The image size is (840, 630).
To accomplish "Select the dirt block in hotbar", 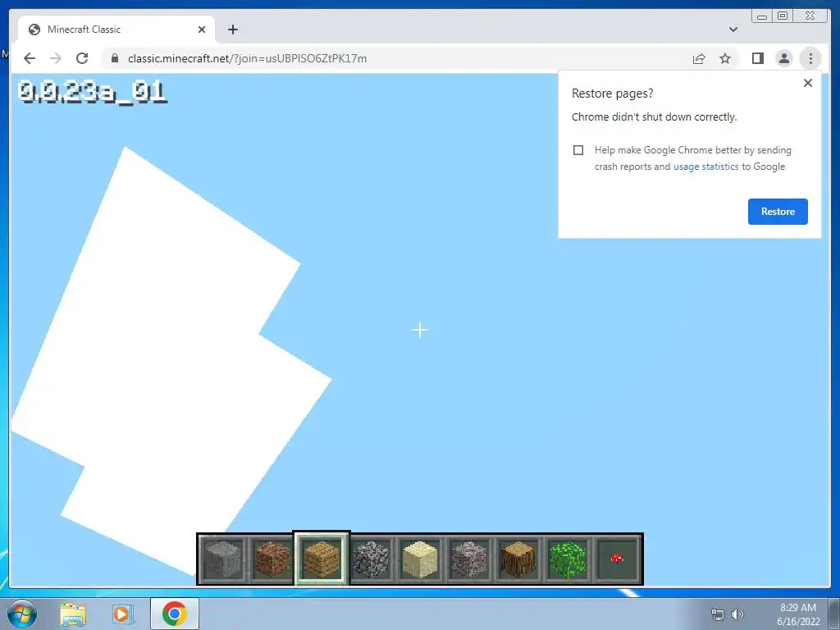I will [272, 559].
